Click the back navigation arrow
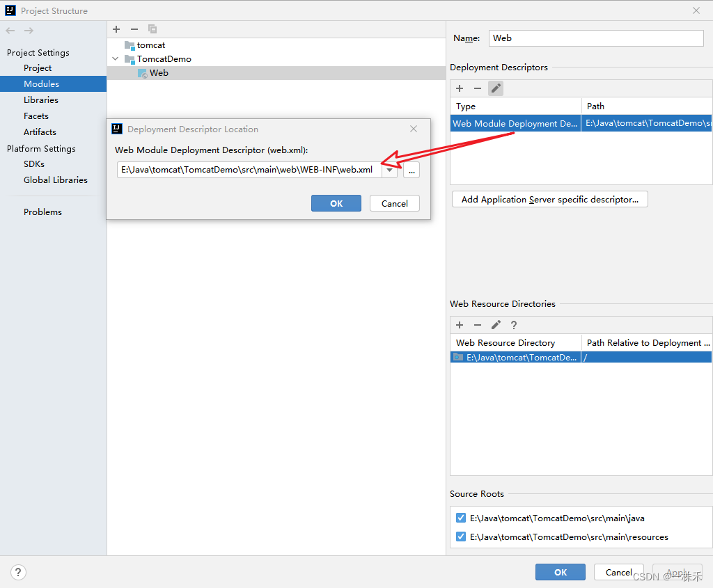Image resolution: width=713 pixels, height=588 pixels. pyautogui.click(x=10, y=31)
